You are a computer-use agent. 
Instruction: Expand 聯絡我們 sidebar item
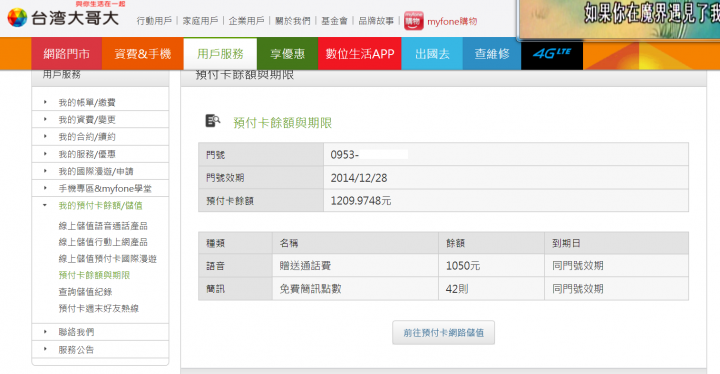(76, 332)
